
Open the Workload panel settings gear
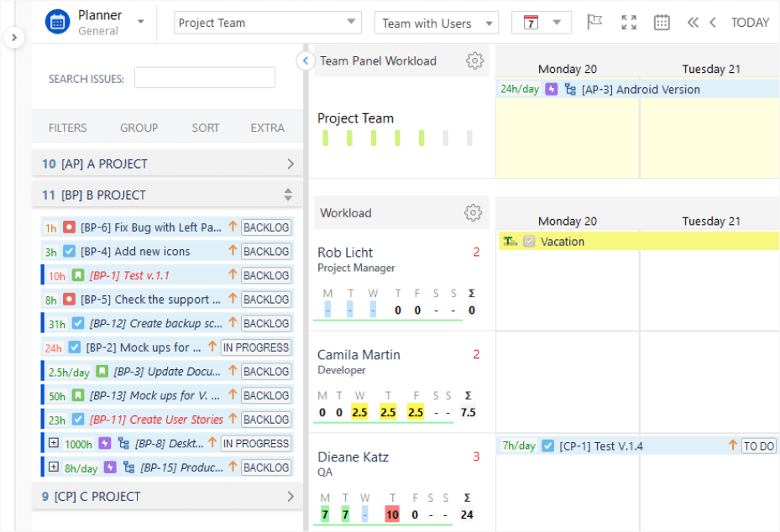point(474,212)
